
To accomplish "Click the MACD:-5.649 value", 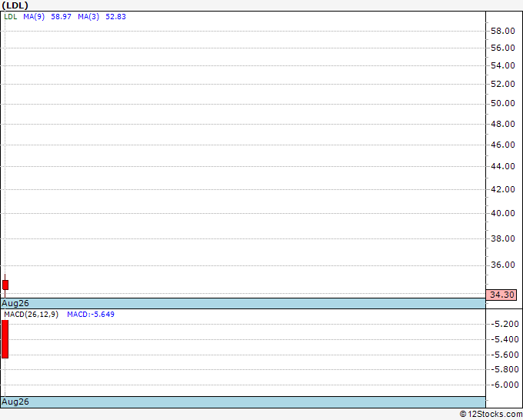I will (91, 315).
